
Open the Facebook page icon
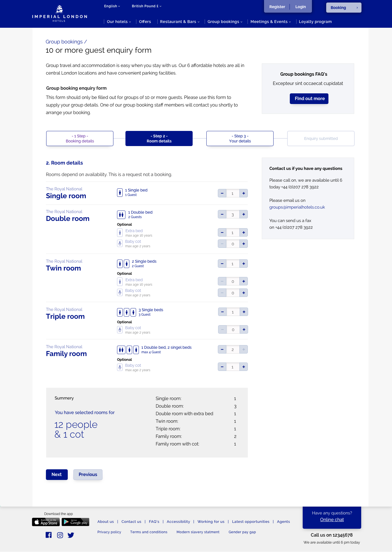tap(49, 535)
